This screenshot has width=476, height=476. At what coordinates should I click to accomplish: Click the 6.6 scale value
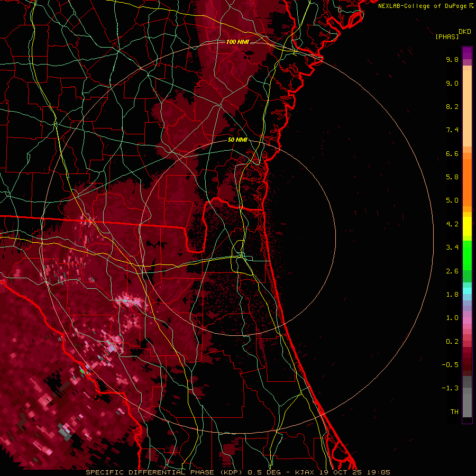(x=452, y=153)
